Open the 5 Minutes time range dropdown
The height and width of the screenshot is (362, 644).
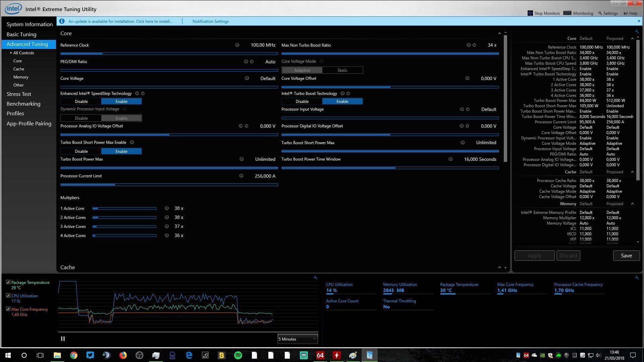(297, 339)
